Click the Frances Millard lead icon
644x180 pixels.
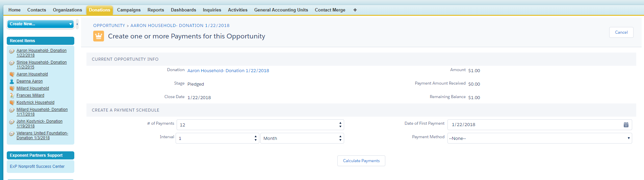(12, 95)
